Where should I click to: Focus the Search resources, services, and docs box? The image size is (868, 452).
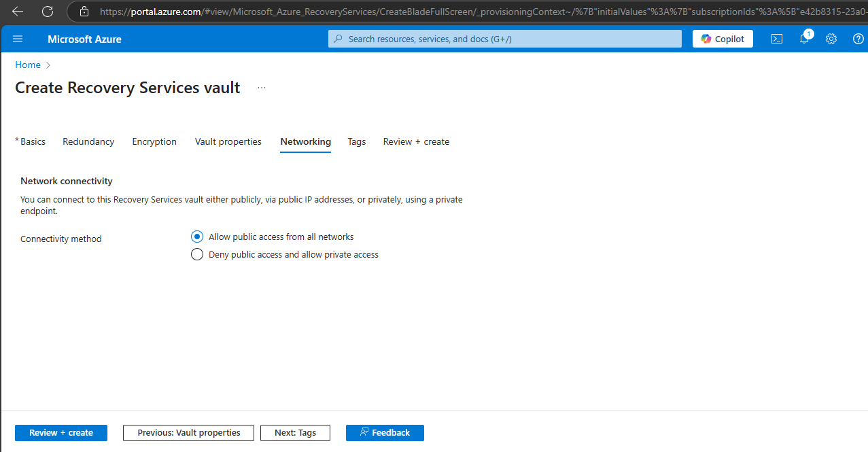(x=504, y=39)
